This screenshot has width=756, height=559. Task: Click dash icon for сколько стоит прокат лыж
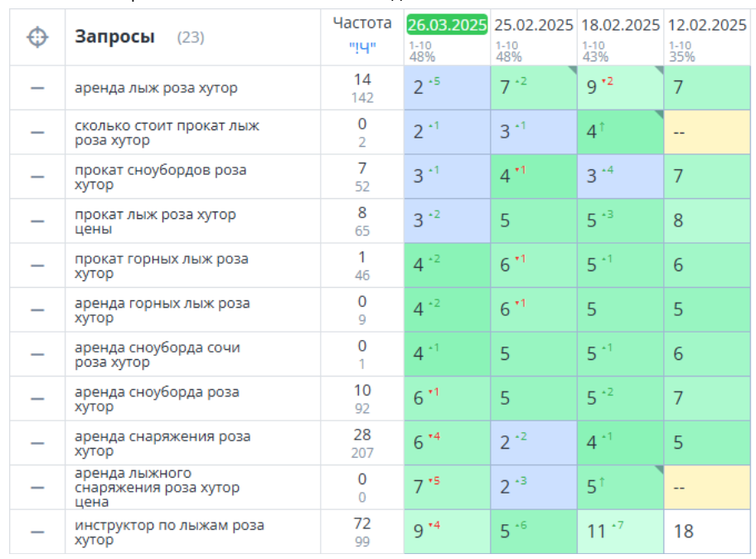pos(37,133)
